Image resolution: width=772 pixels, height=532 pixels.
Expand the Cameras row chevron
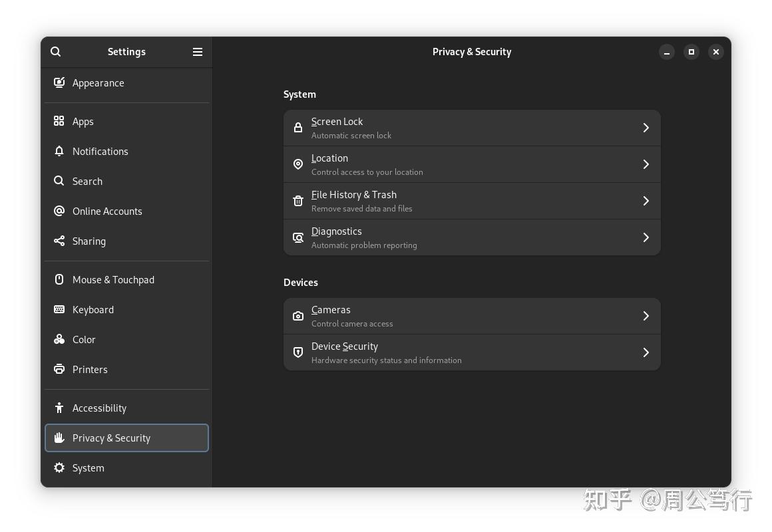(x=646, y=316)
